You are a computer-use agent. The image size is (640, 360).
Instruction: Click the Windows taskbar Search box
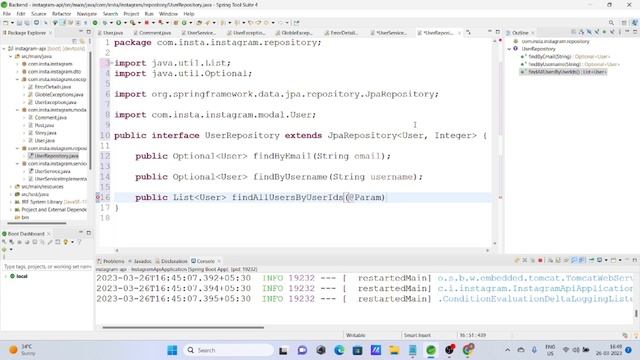[229, 350]
